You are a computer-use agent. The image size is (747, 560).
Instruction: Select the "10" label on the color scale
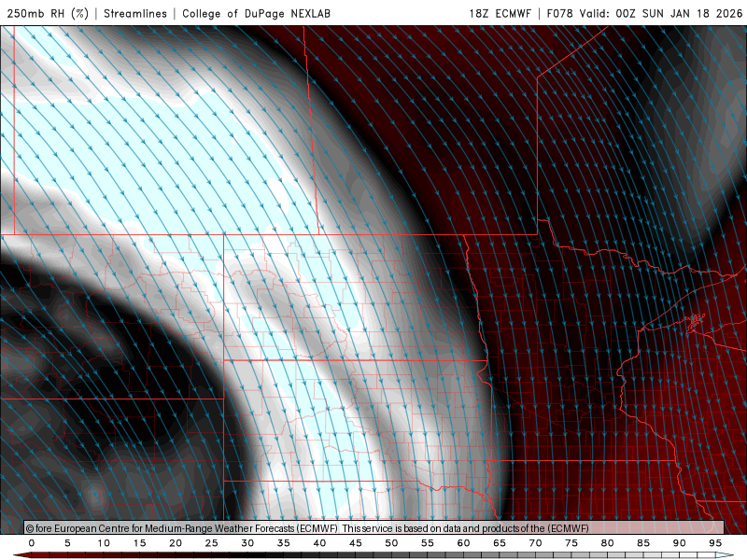[104, 543]
